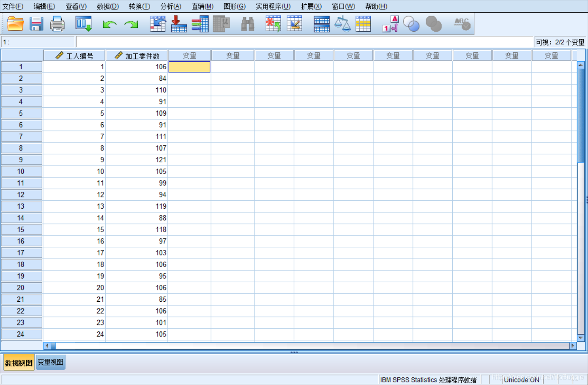Open the 直销(M) menu
The width and height of the screenshot is (588, 385).
[202, 6]
